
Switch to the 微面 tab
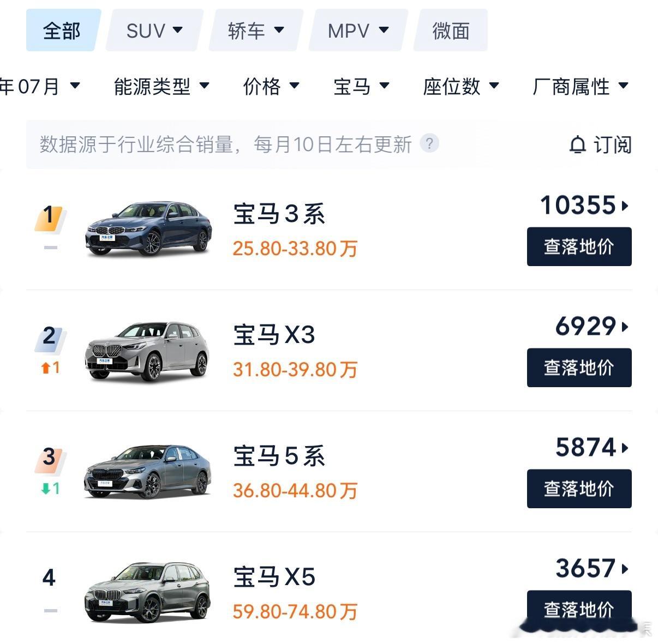pyautogui.click(x=451, y=31)
